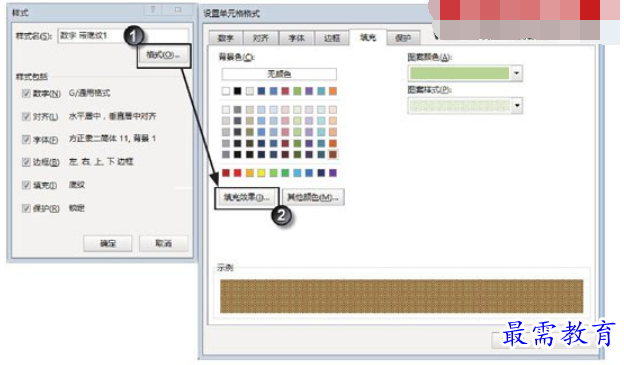Click the 背景色(C): label
Viewport: 624px width, 365px height.
click(x=237, y=57)
